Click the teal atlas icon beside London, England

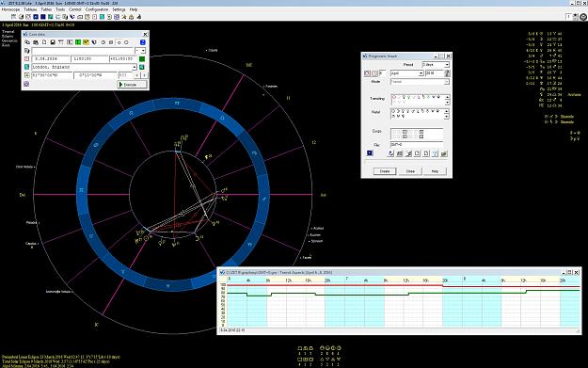tap(26, 67)
